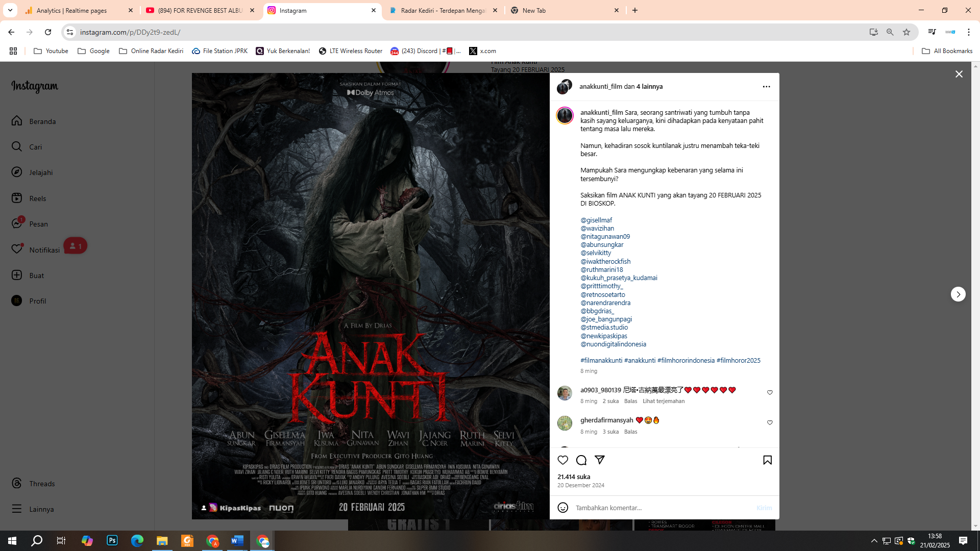View the 21.414 suka likes list
This screenshot has height=551, width=980.
pos(574,477)
